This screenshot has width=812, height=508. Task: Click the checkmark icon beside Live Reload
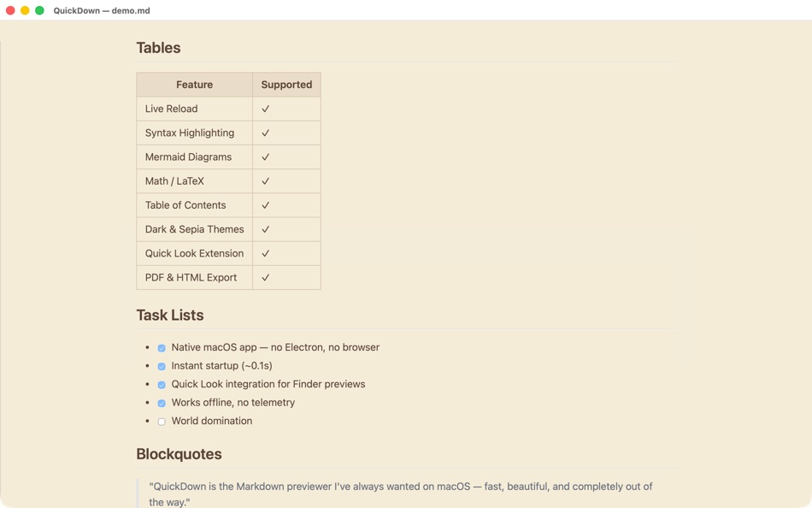click(x=265, y=109)
